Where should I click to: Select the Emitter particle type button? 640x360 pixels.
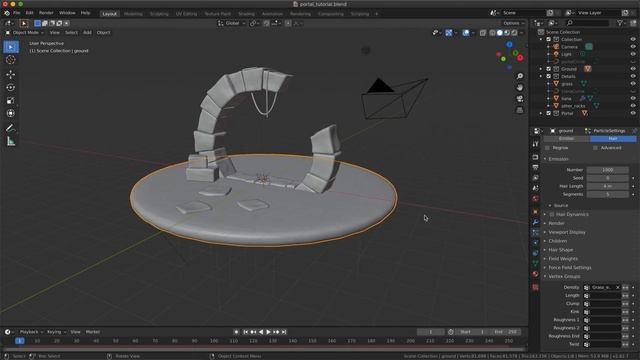pyautogui.click(x=567, y=139)
